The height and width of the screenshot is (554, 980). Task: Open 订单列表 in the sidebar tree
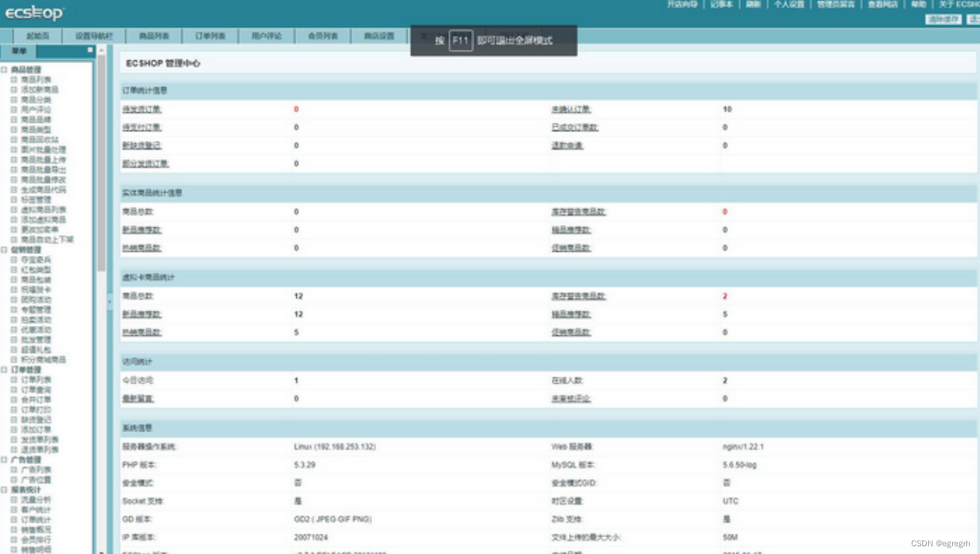(x=36, y=380)
